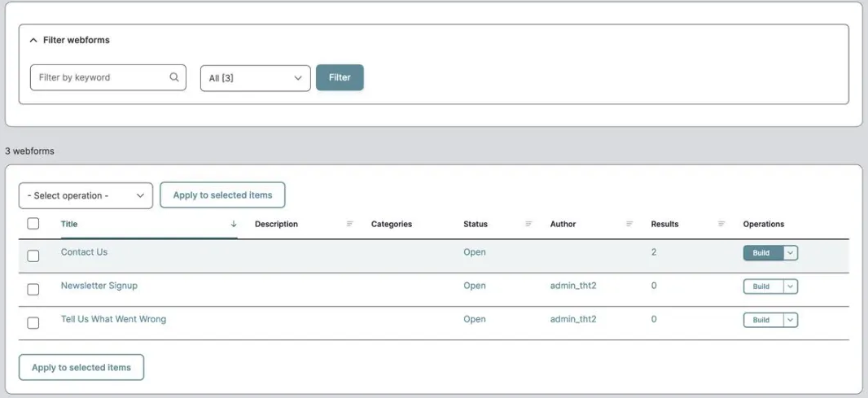Click admin_tht2 author in Tell Us What Went Wrong row
The image size is (868, 398).
(573, 319)
